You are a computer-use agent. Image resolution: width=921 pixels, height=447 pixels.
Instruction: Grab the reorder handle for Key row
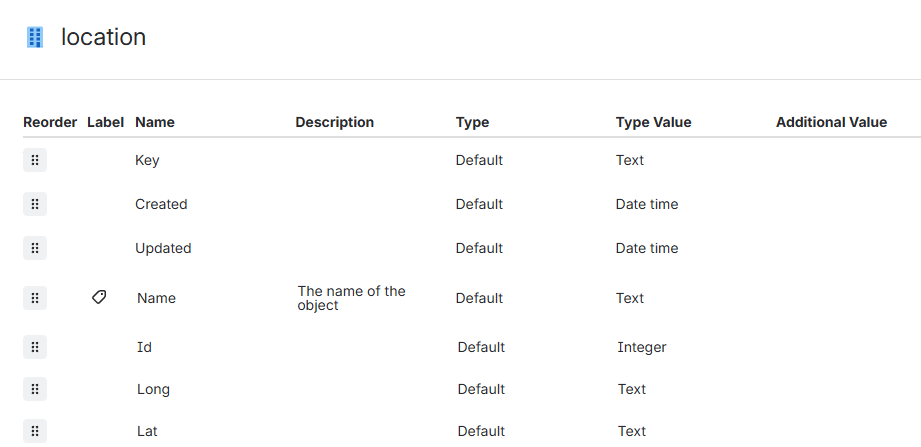(35, 160)
